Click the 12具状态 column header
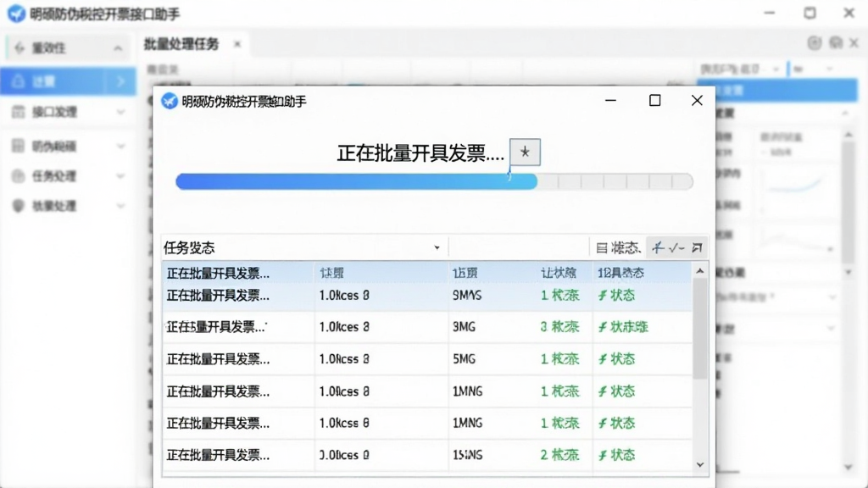 tap(620, 273)
